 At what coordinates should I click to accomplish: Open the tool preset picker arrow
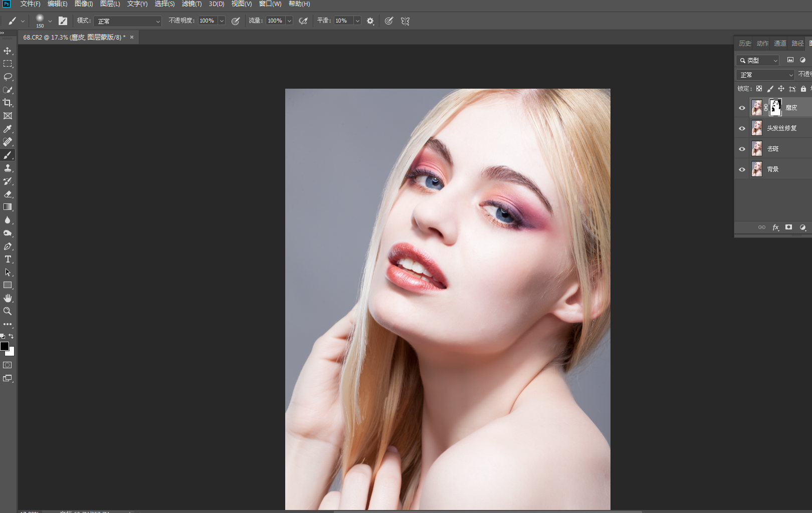tap(23, 21)
